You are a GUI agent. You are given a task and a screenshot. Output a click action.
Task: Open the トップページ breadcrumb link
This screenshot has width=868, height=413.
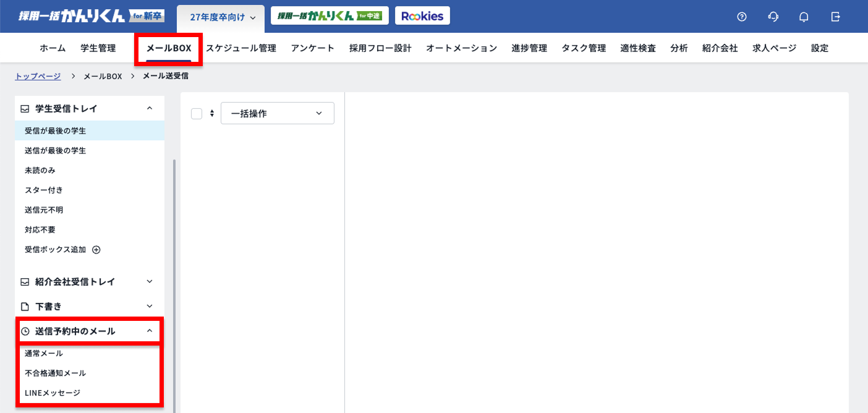[x=37, y=75]
